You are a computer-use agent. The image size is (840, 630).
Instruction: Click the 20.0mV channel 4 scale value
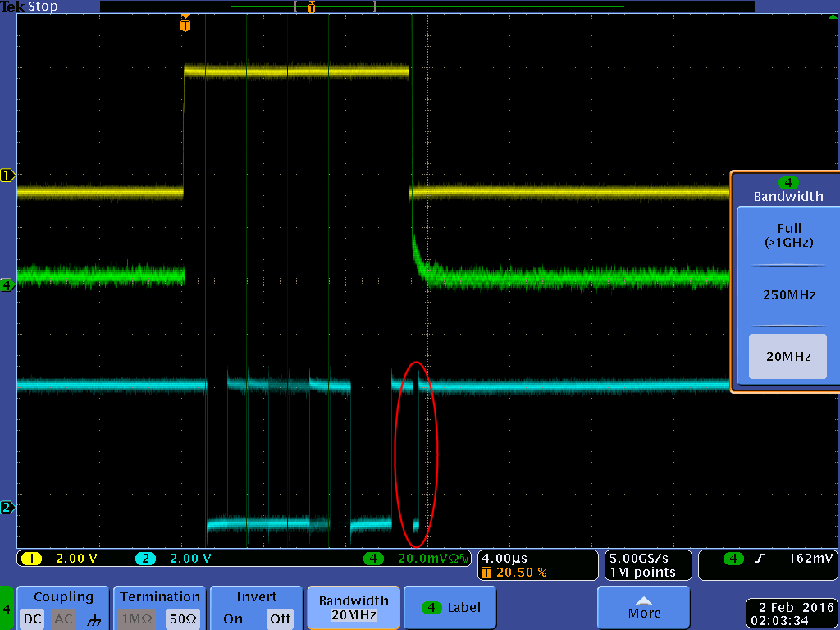pos(427,559)
